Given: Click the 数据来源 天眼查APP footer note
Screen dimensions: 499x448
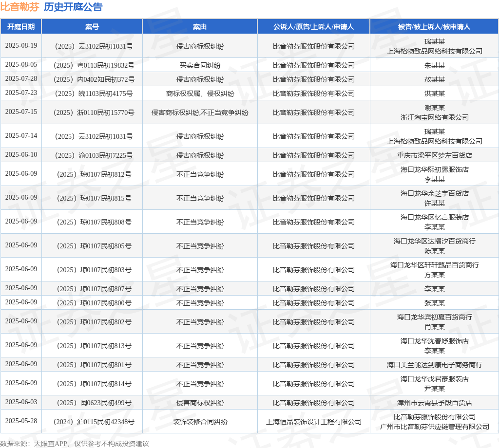Looking at the screenshot, I should pos(75,444).
